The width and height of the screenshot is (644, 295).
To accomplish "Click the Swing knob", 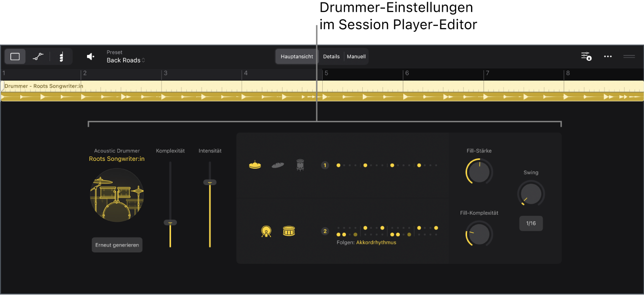I will click(531, 194).
